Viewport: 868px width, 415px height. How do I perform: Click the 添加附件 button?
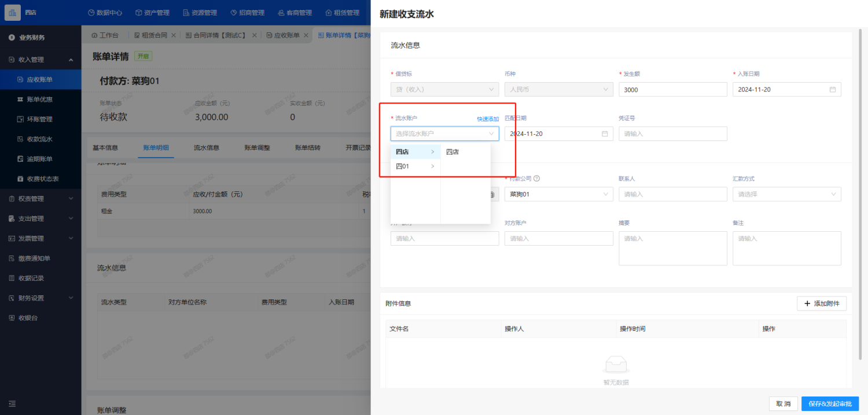822,303
